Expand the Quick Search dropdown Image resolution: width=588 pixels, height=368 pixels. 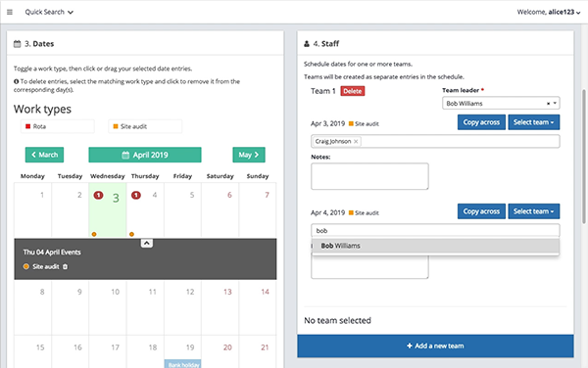point(49,12)
